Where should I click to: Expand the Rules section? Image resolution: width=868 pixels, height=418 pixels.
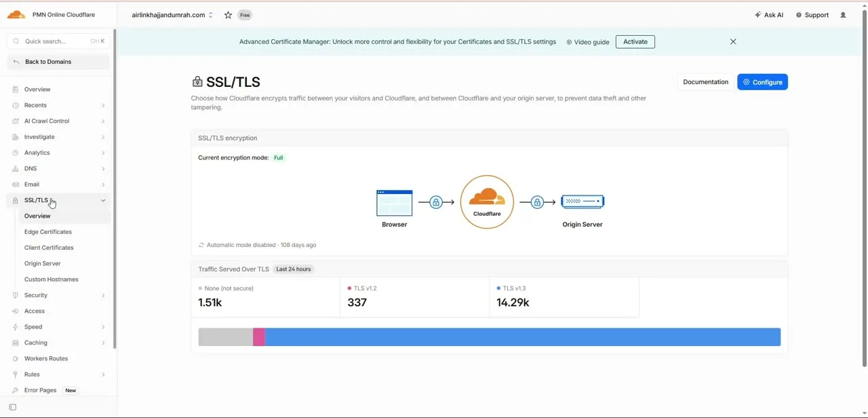[103, 375]
